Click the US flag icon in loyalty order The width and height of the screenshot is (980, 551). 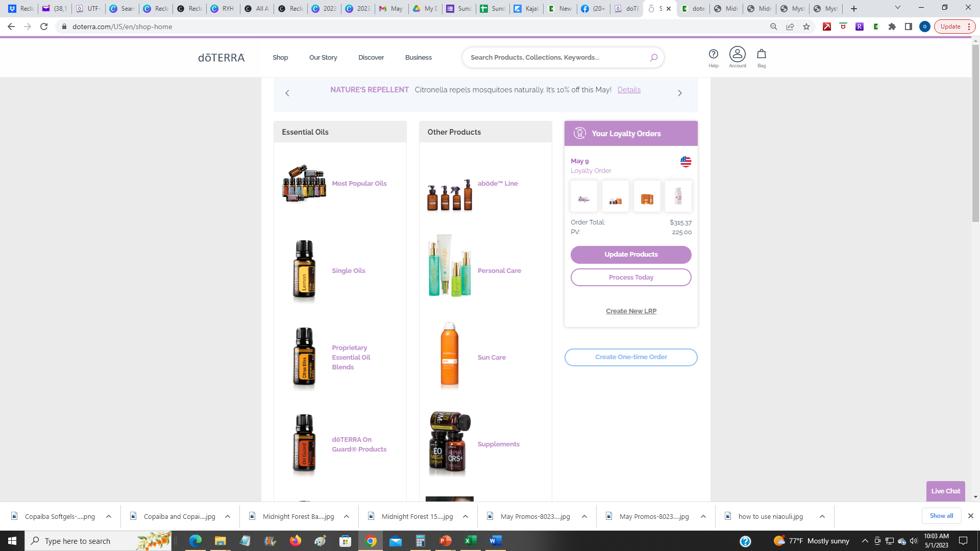pyautogui.click(x=685, y=162)
